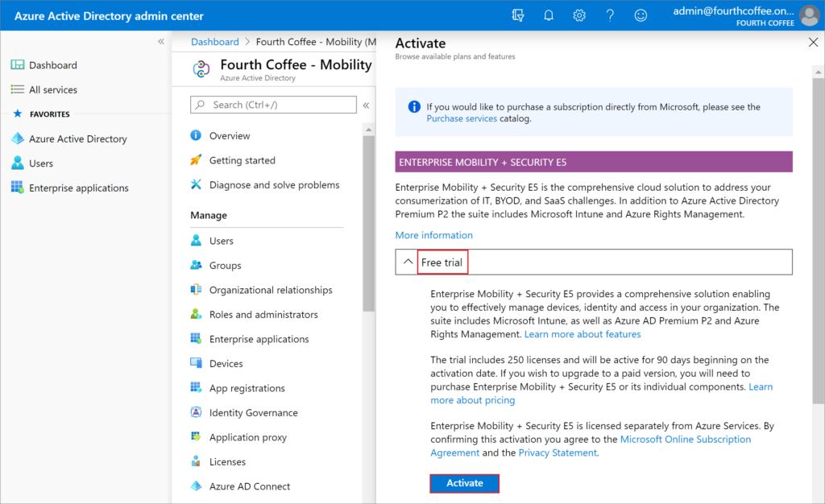Open the directory and subscription filter icon
This screenshot has width=825, height=504.
518,15
